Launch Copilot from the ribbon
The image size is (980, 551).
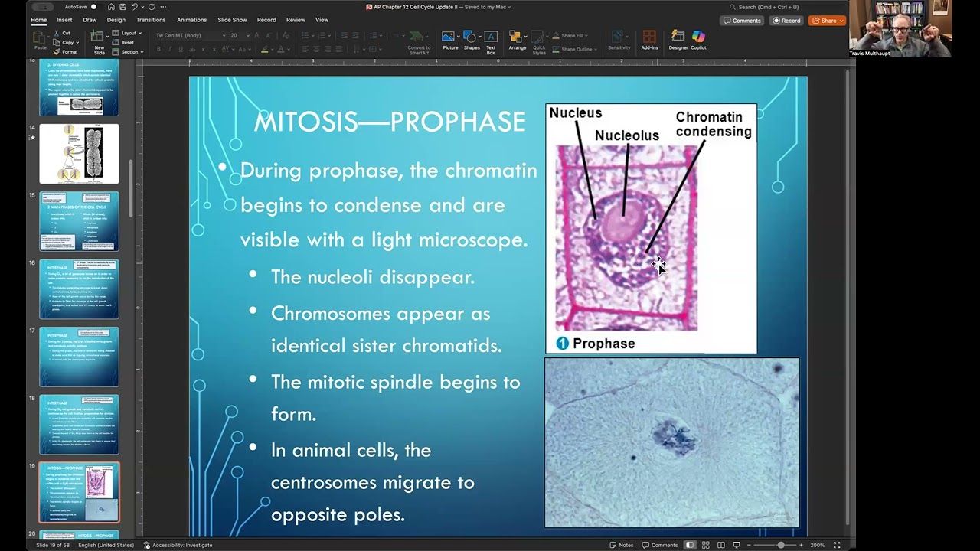pyautogui.click(x=698, y=41)
